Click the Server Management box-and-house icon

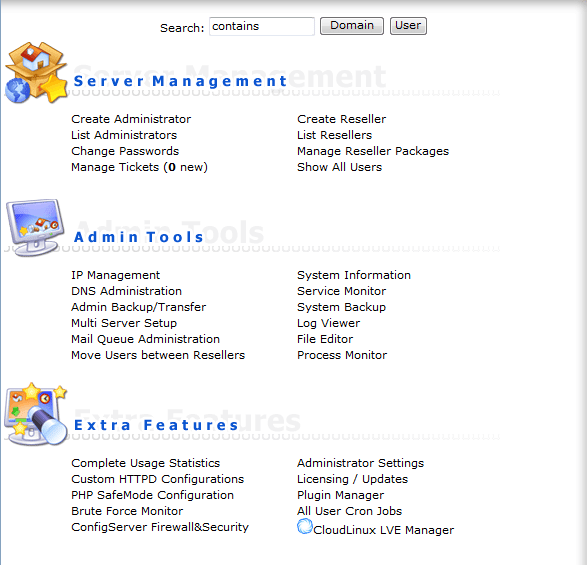click(36, 73)
